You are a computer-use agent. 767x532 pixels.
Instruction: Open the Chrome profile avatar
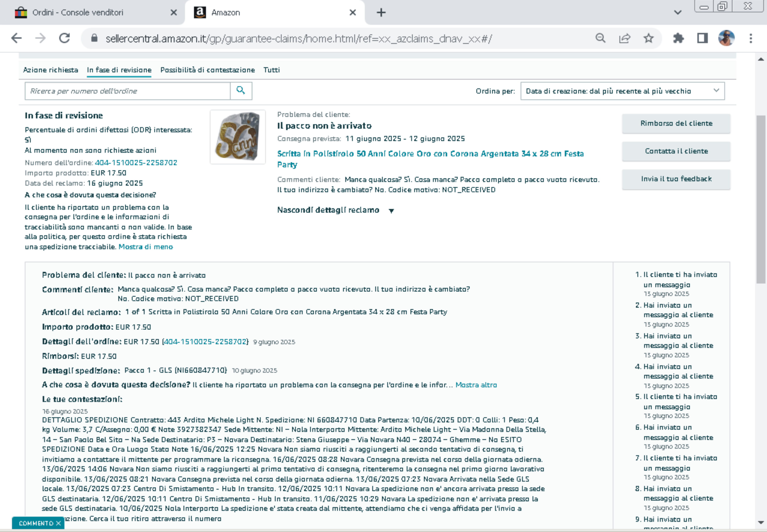[x=726, y=38]
